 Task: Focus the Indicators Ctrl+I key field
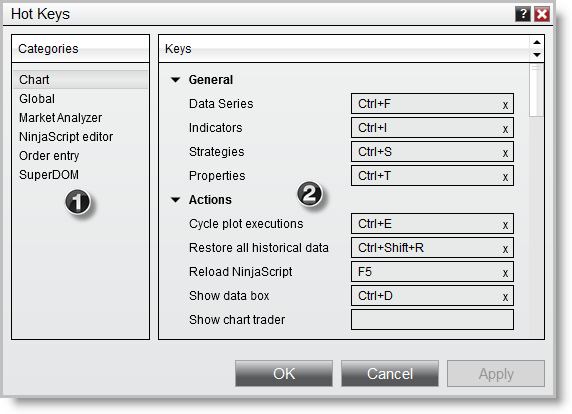pyautogui.click(x=432, y=128)
